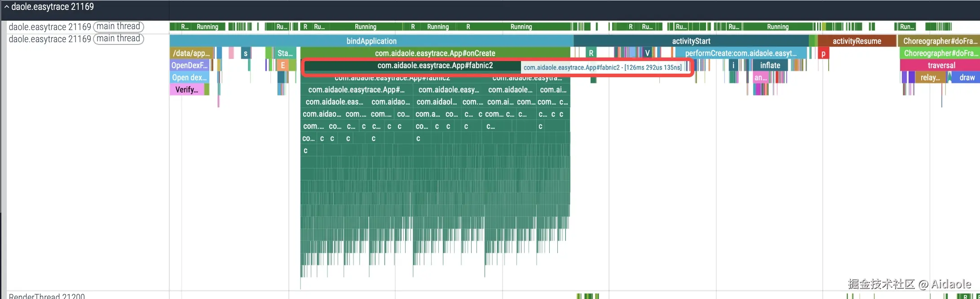Select the com.aidaol… slice
This screenshot has height=299, width=980.
[x=436, y=101]
